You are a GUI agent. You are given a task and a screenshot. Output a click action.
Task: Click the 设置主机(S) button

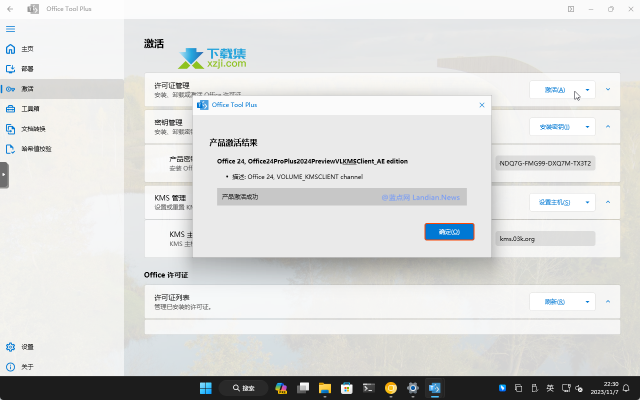[555, 202]
